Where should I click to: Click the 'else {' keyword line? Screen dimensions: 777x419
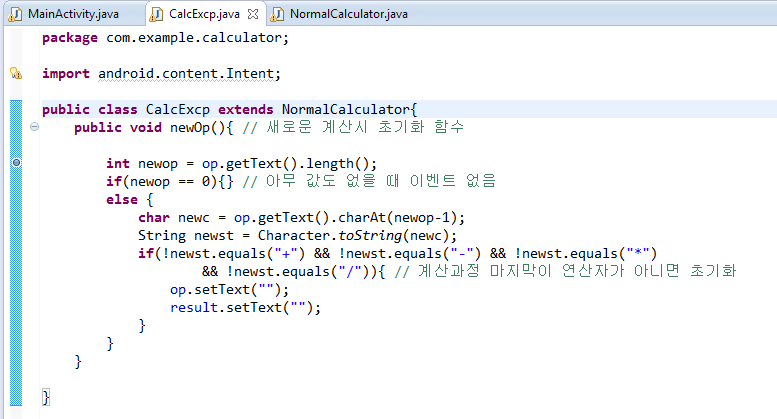tap(129, 200)
